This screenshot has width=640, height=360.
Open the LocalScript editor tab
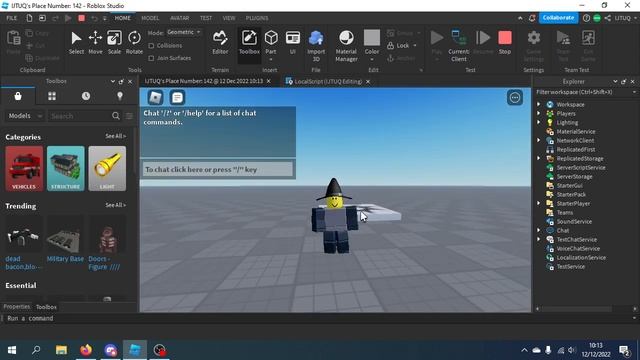[x=328, y=82]
